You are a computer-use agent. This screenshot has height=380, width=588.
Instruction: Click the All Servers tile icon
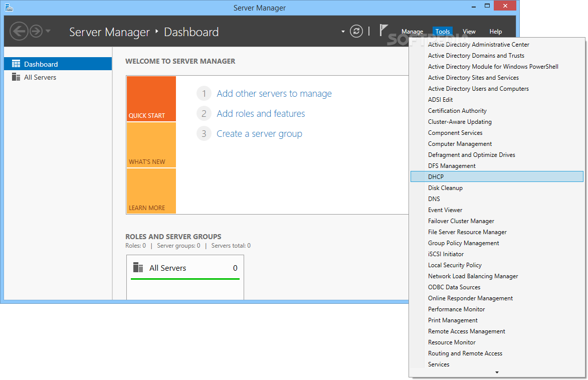coord(138,268)
